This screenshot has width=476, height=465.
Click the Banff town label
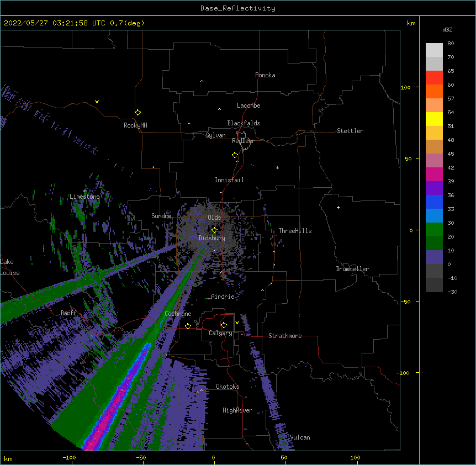click(68, 313)
